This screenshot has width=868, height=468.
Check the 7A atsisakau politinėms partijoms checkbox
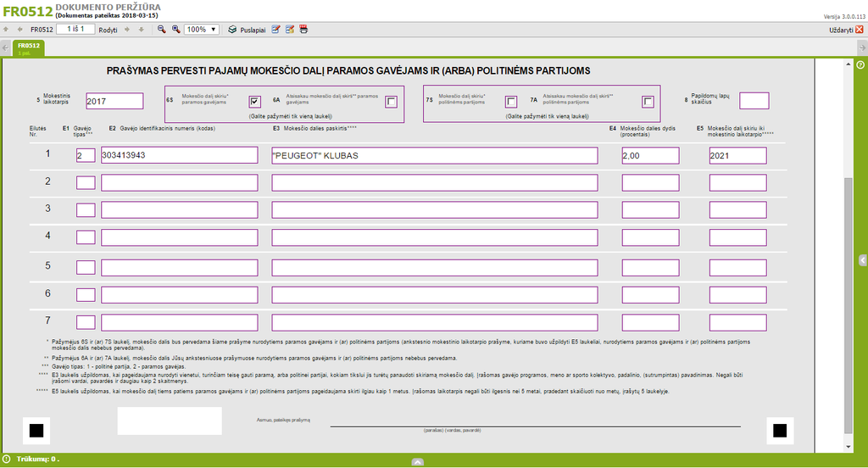648,102
